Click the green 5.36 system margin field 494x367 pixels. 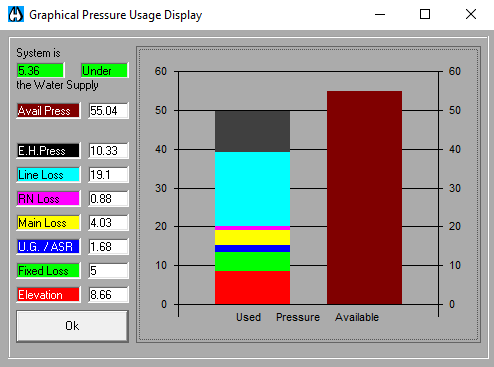click(40, 71)
